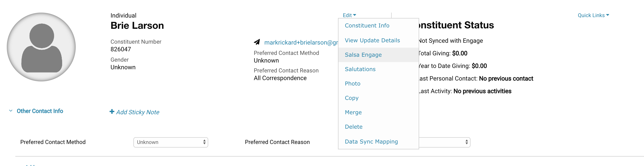Click the Other Contact Info heading link

point(40,111)
